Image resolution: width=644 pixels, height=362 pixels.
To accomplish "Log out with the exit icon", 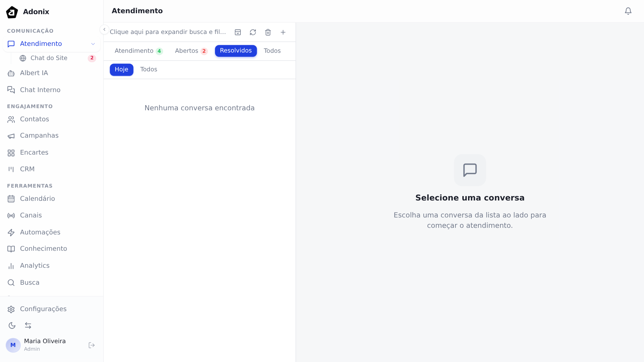I will click(x=91, y=345).
